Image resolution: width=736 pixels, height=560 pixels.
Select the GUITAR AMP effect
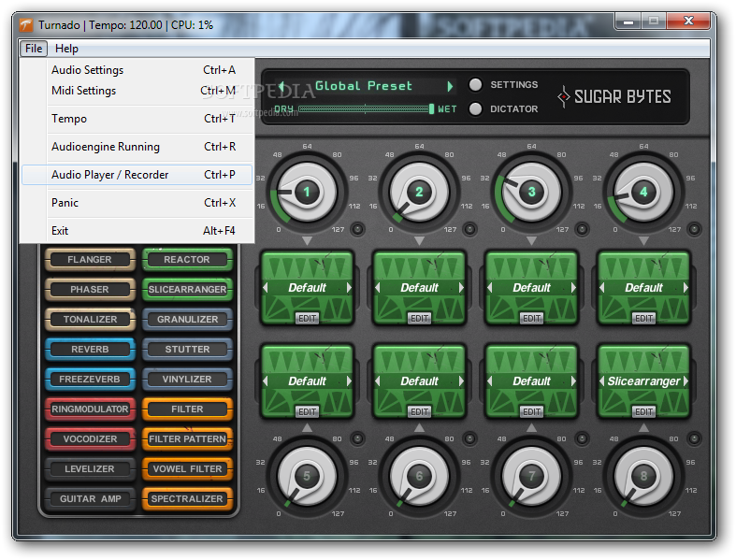click(x=90, y=499)
